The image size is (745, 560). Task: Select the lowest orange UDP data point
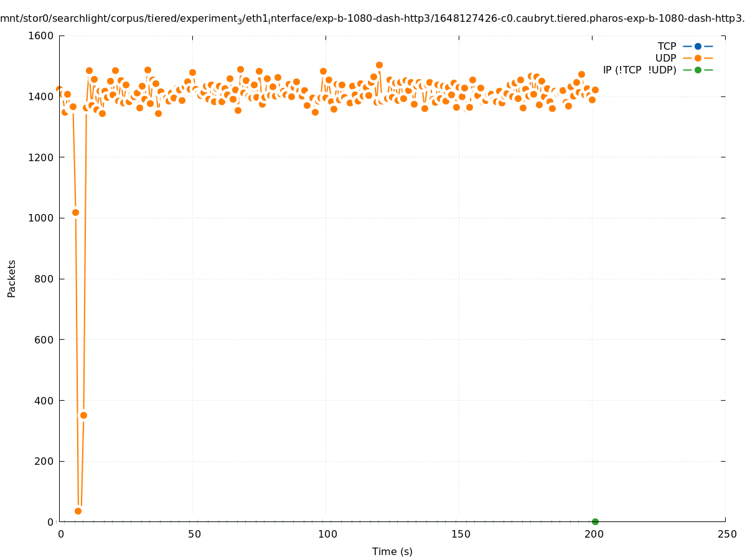click(78, 511)
